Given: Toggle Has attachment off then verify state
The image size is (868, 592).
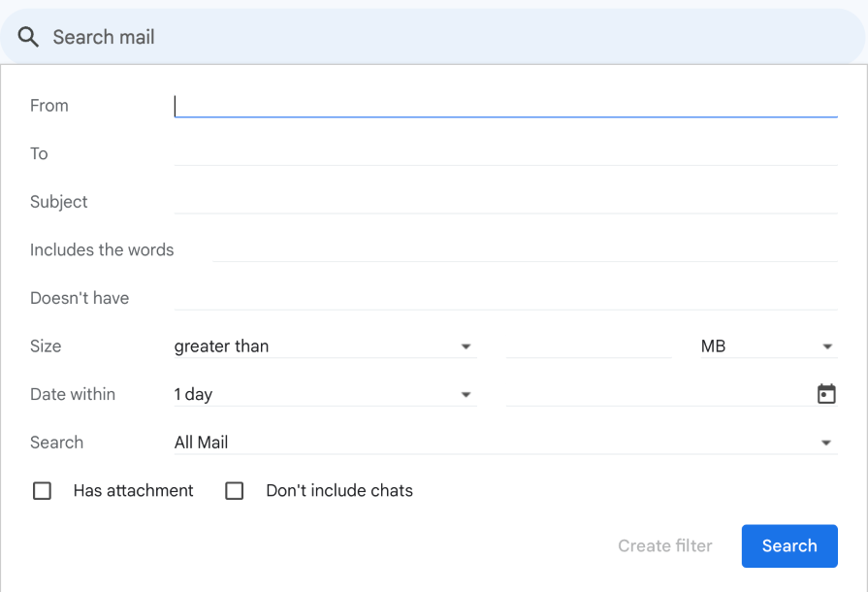Looking at the screenshot, I should click(x=42, y=491).
